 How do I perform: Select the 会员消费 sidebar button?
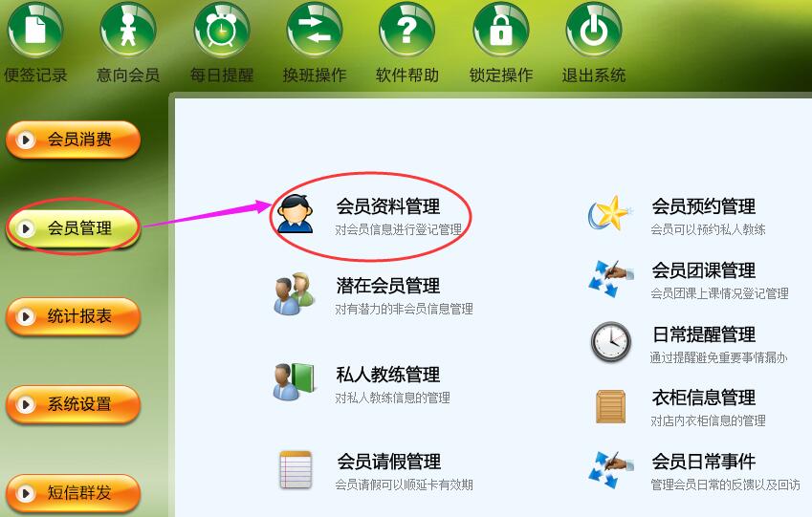[73, 140]
